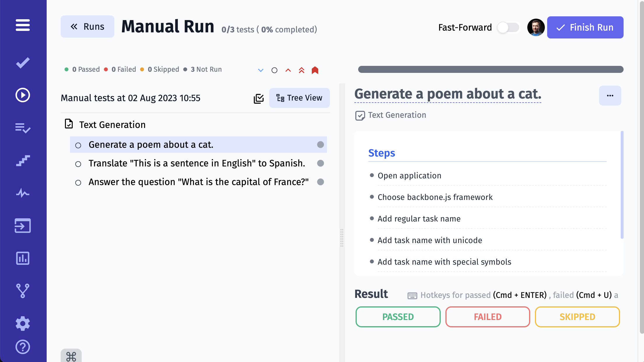Click the Steps/staircase analytics icon
This screenshot has width=644, height=362.
[23, 160]
